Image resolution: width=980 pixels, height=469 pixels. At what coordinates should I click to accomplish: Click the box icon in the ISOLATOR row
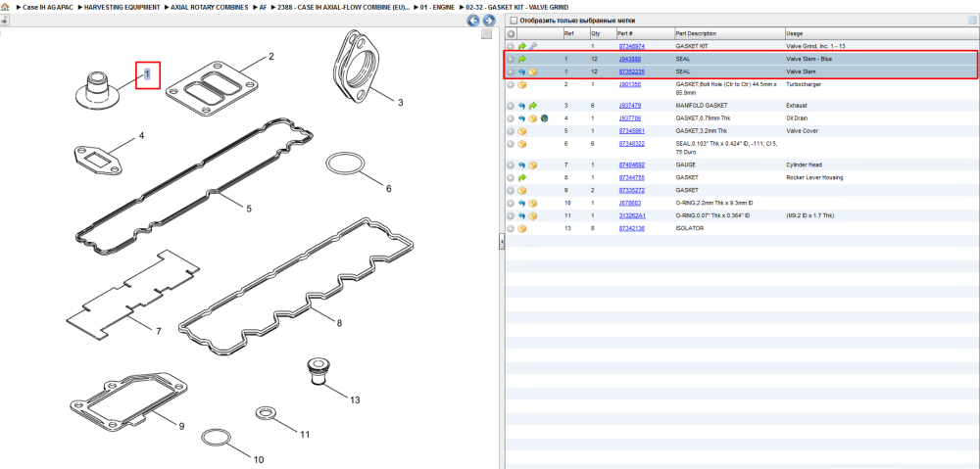click(x=522, y=228)
